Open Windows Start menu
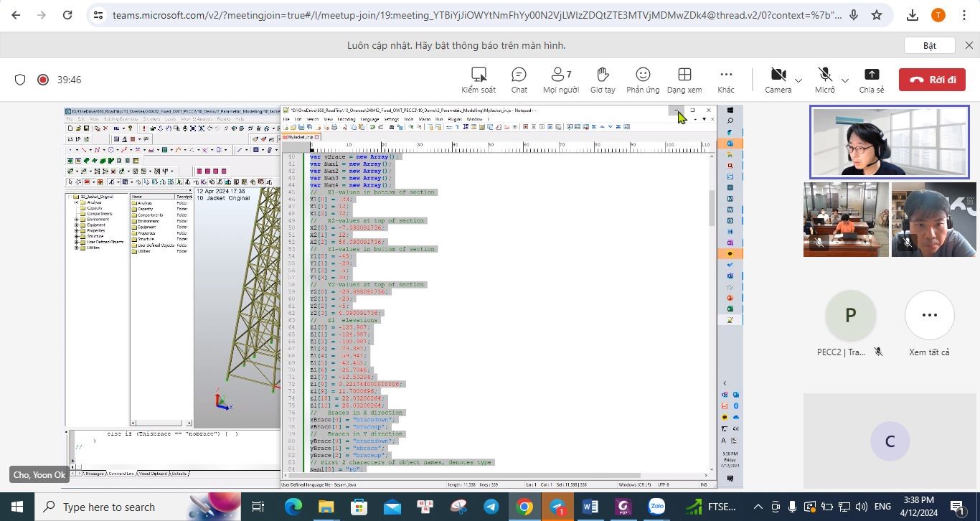 17,507
